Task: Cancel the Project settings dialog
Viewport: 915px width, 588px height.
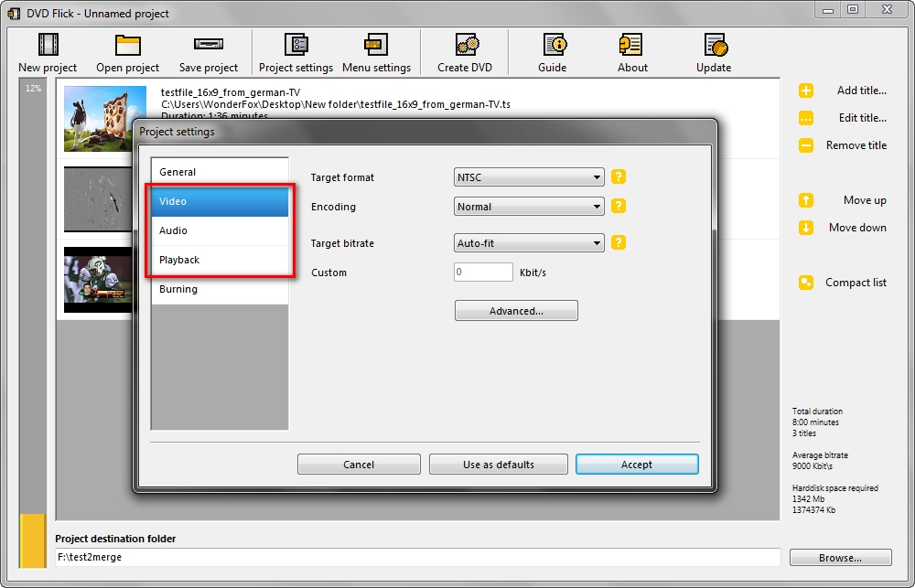Action: click(x=359, y=465)
